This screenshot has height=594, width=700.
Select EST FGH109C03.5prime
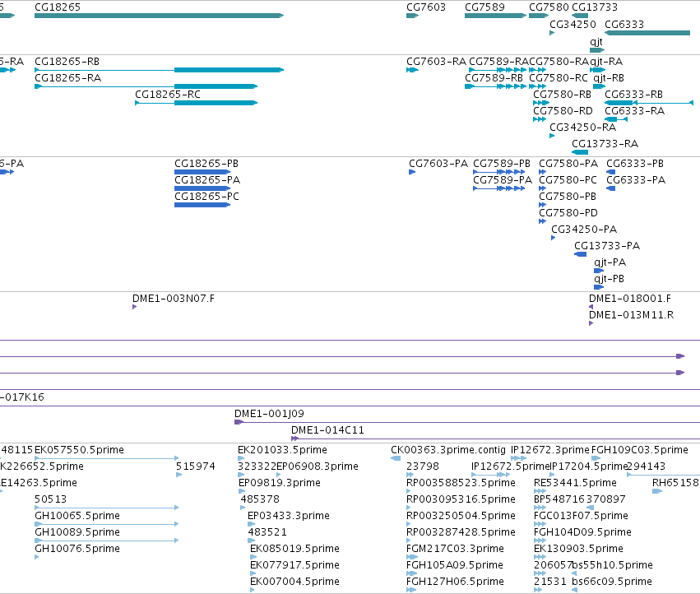tap(639, 450)
